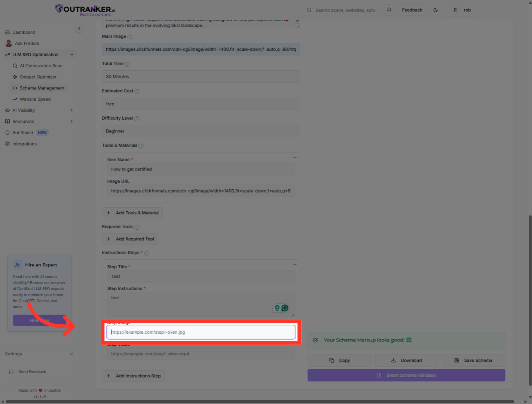Collapse the Test instruction step
532x404 pixels.
(x=295, y=264)
